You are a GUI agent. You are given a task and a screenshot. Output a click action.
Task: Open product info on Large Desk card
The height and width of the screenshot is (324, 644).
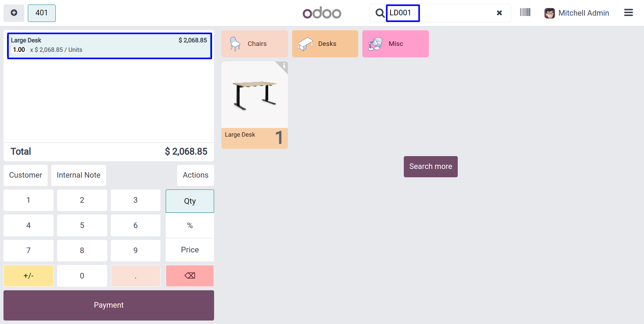(x=284, y=65)
